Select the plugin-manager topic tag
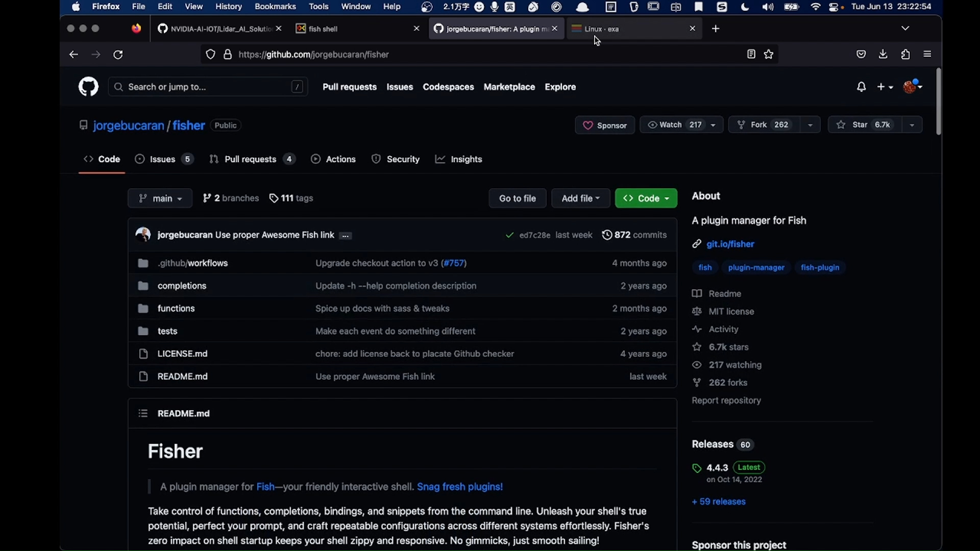980x551 pixels. (756, 267)
